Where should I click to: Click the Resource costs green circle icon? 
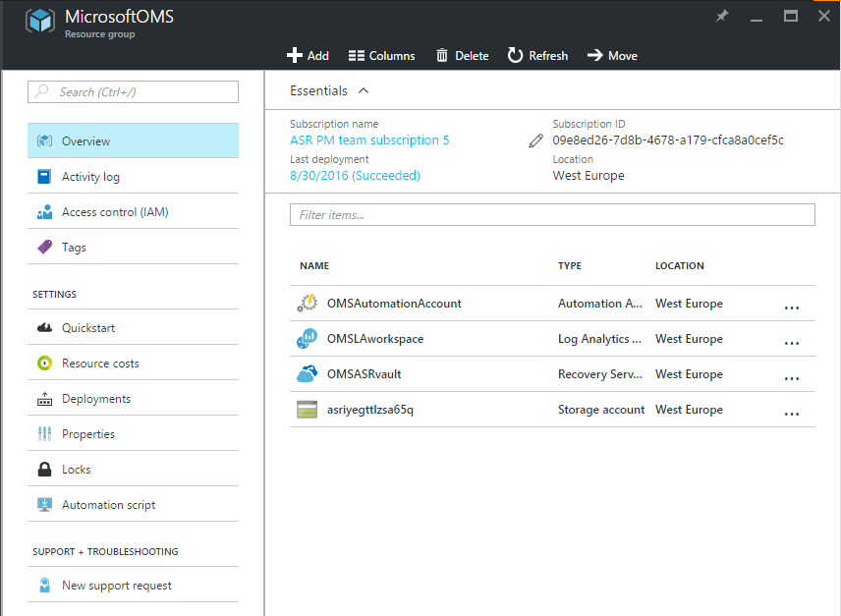[x=44, y=363]
